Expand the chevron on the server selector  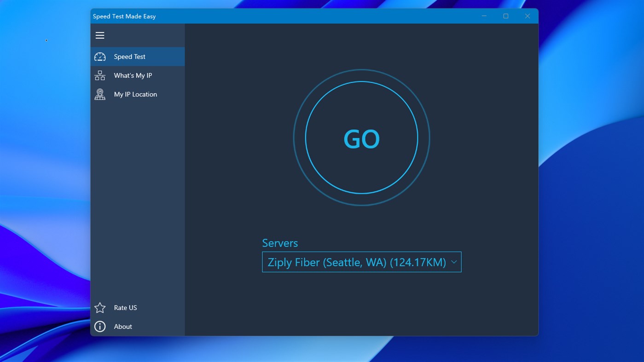click(x=453, y=262)
